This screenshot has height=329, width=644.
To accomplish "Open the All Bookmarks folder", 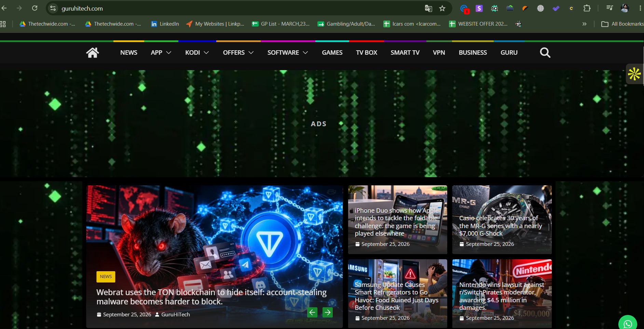I will click(x=622, y=24).
